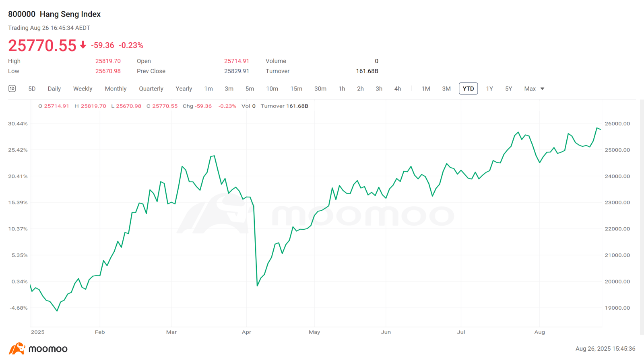Select the Monthly interval
Image resolution: width=644 pixels, height=362 pixels.
point(116,88)
